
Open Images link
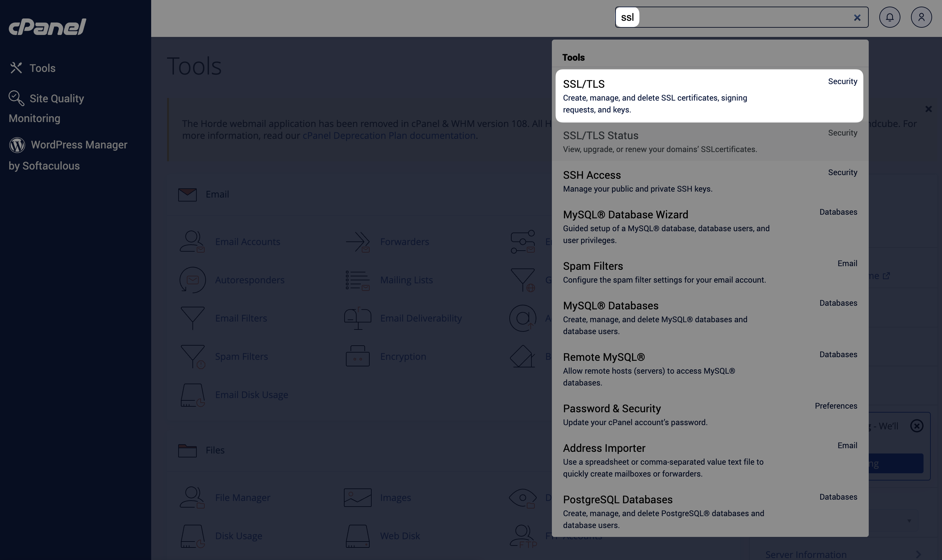[x=395, y=498]
